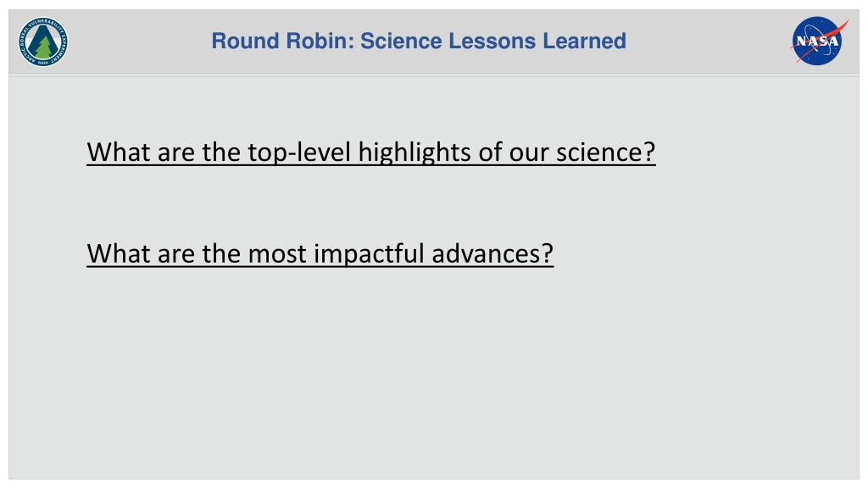Click the word 'top-level' in the first question

tap(299, 152)
